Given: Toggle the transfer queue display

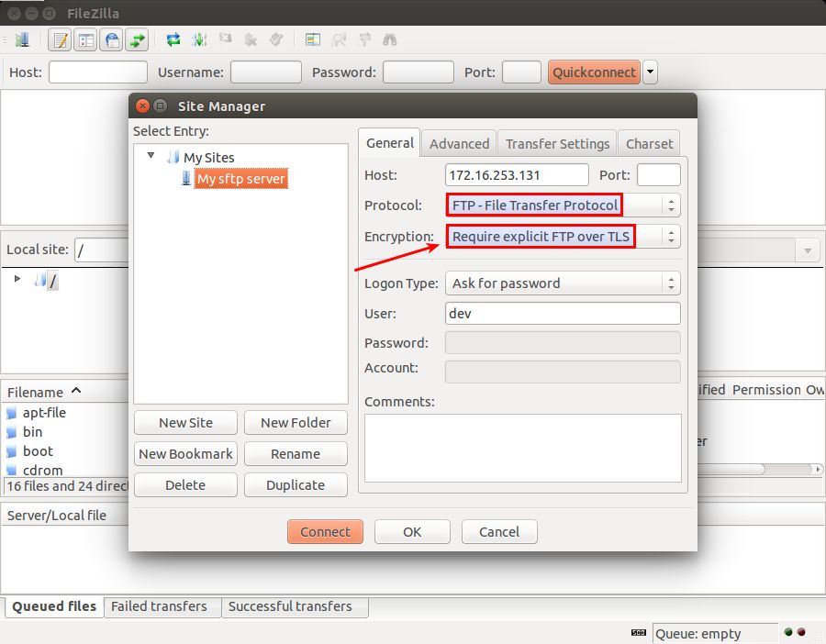Looking at the screenshot, I should (x=137, y=40).
